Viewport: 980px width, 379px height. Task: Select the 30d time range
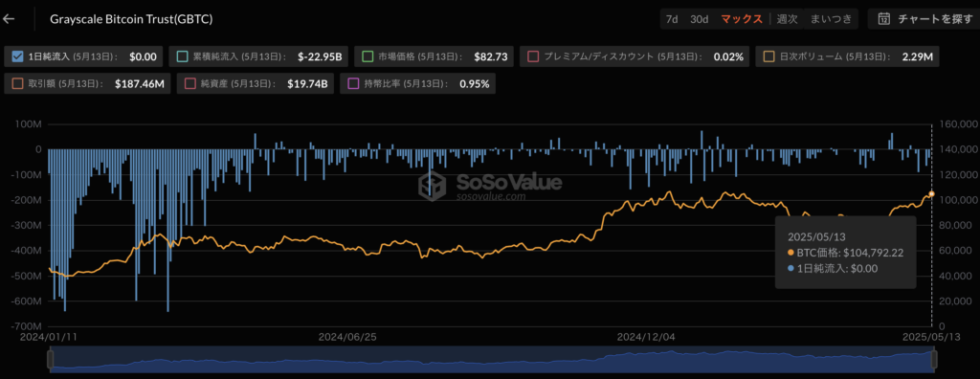pos(699,19)
